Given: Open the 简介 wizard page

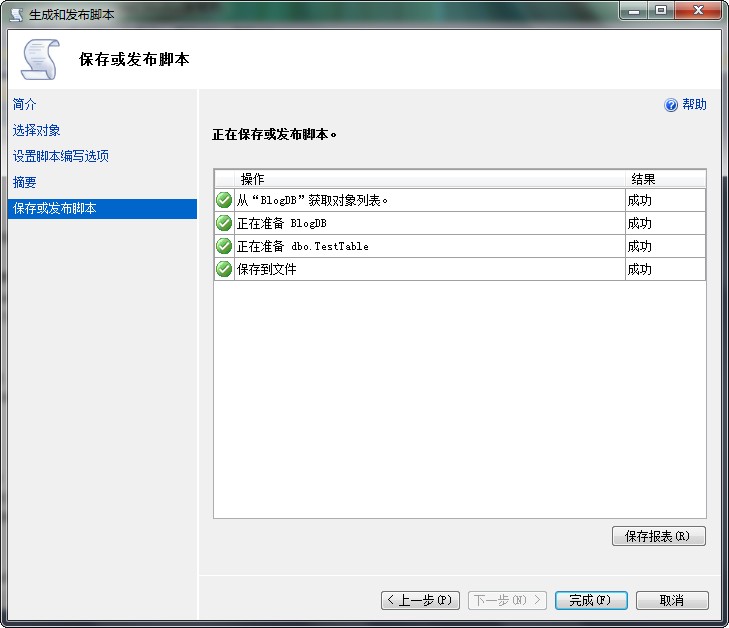Looking at the screenshot, I should (25, 104).
